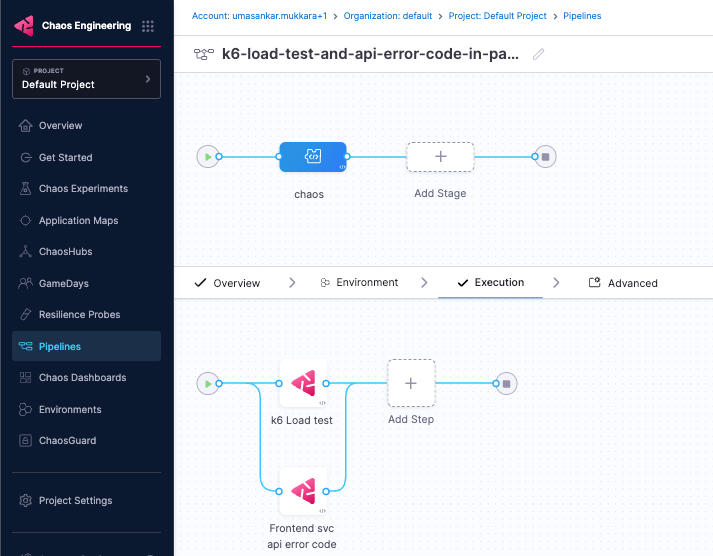Click the execution end node

(x=506, y=384)
